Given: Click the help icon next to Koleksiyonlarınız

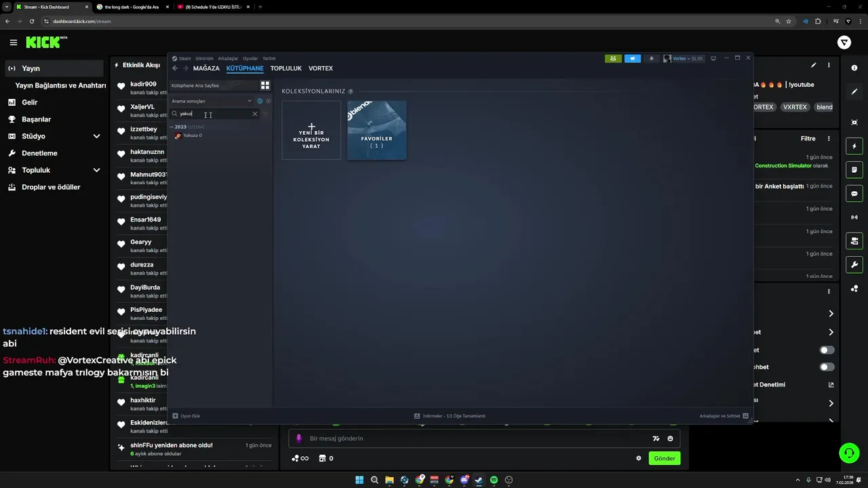Looking at the screenshot, I should pos(351,91).
